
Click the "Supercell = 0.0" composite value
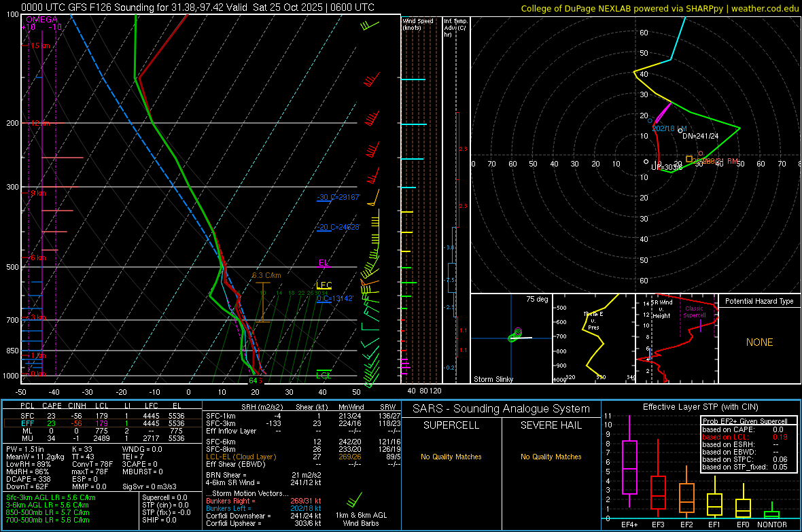click(164, 497)
